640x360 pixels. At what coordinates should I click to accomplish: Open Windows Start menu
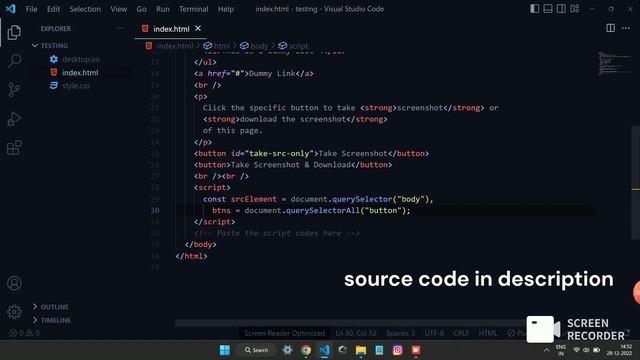point(225,350)
